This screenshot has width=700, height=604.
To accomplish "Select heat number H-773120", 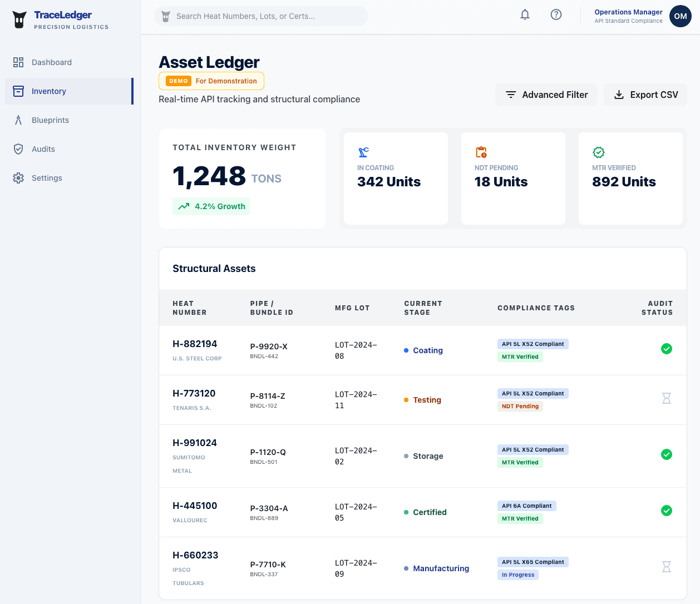I will click(x=194, y=393).
